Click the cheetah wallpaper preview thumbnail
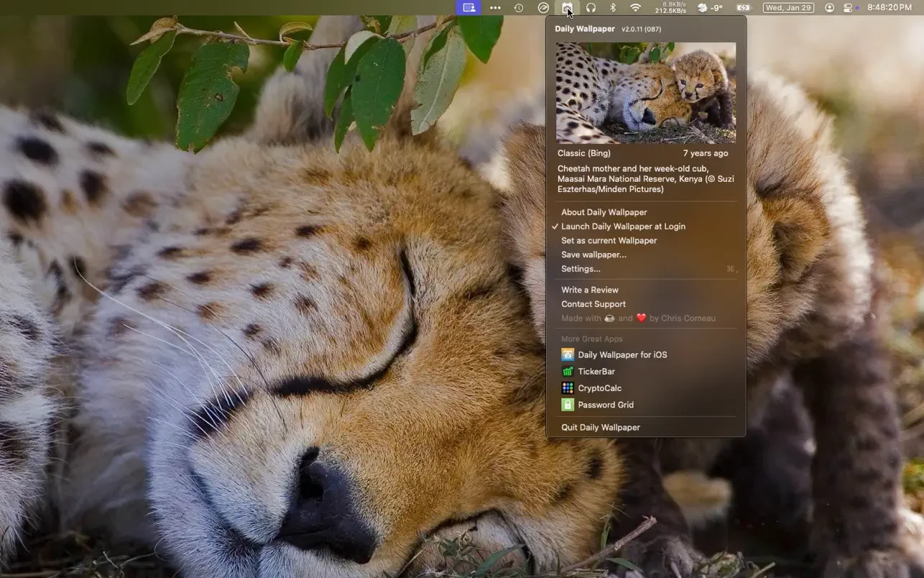Screen dimensions: 924x578 645,93
